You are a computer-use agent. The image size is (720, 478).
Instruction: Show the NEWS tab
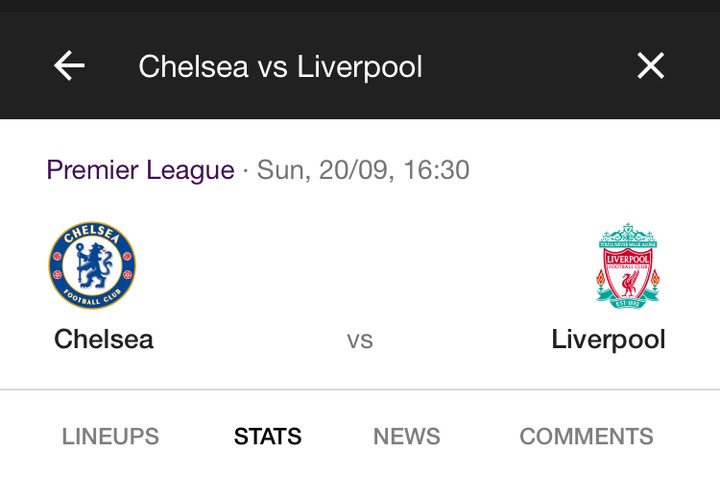pos(406,437)
